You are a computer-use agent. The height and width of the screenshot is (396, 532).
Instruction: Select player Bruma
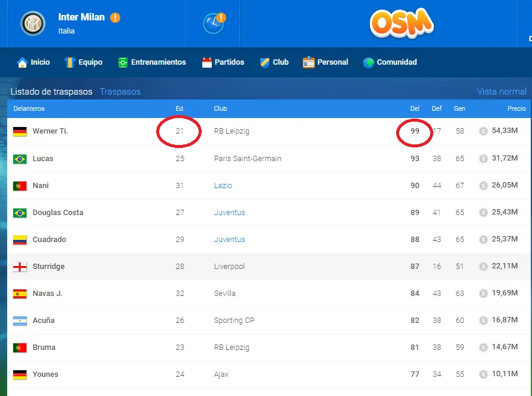(x=44, y=347)
